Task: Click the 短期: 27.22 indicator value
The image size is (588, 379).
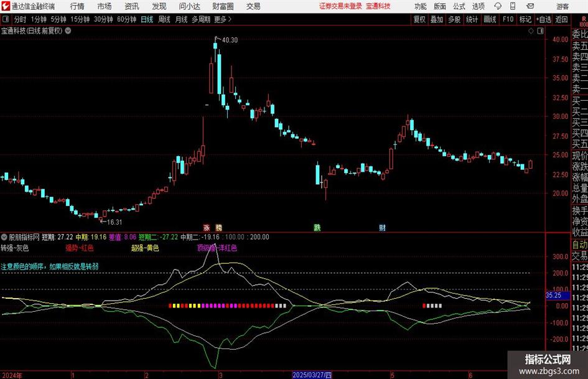Action: pos(57,236)
